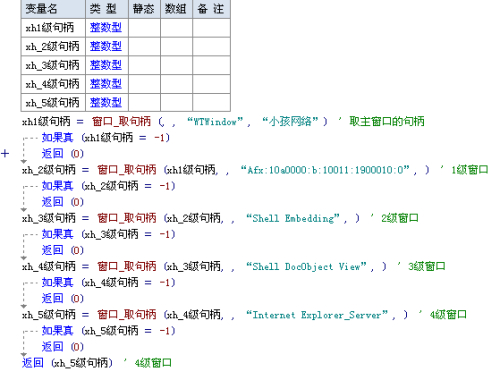Image resolution: width=500 pixels, height=380 pixels.
Task: Click the "Shell DocObject View" string literal
Action: click(306, 267)
